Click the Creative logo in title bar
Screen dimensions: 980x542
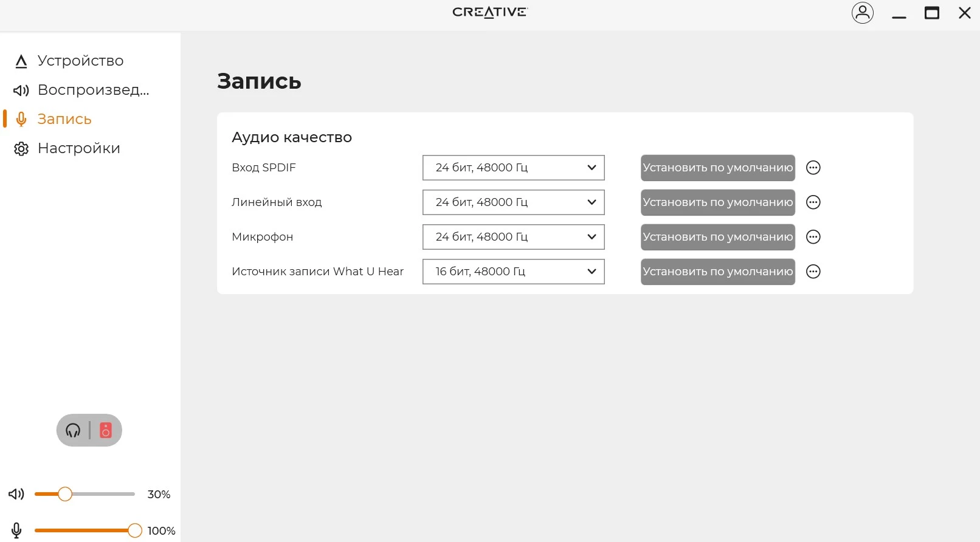click(x=490, y=12)
